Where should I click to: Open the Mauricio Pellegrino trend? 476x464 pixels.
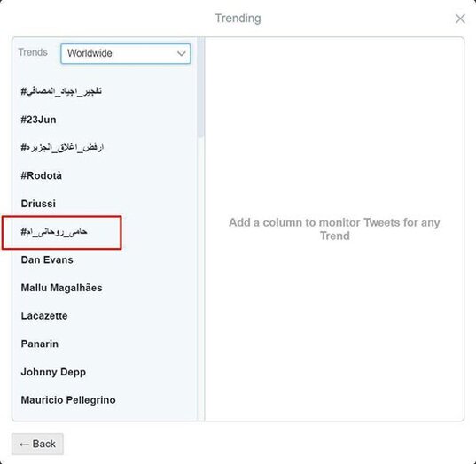68,400
